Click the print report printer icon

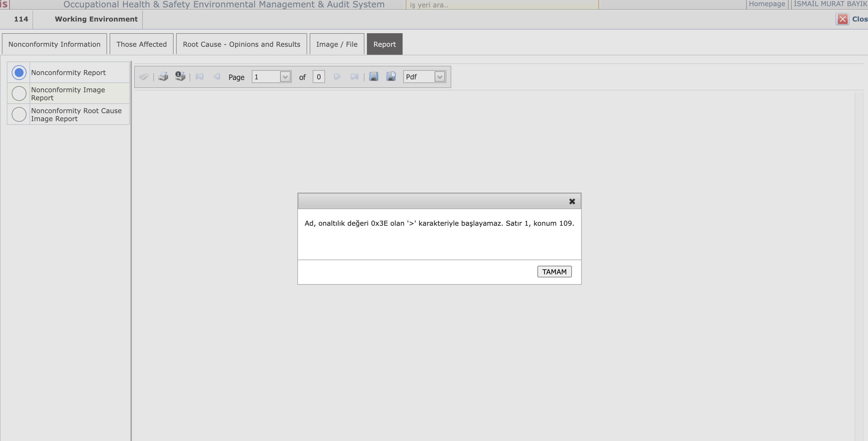point(163,77)
